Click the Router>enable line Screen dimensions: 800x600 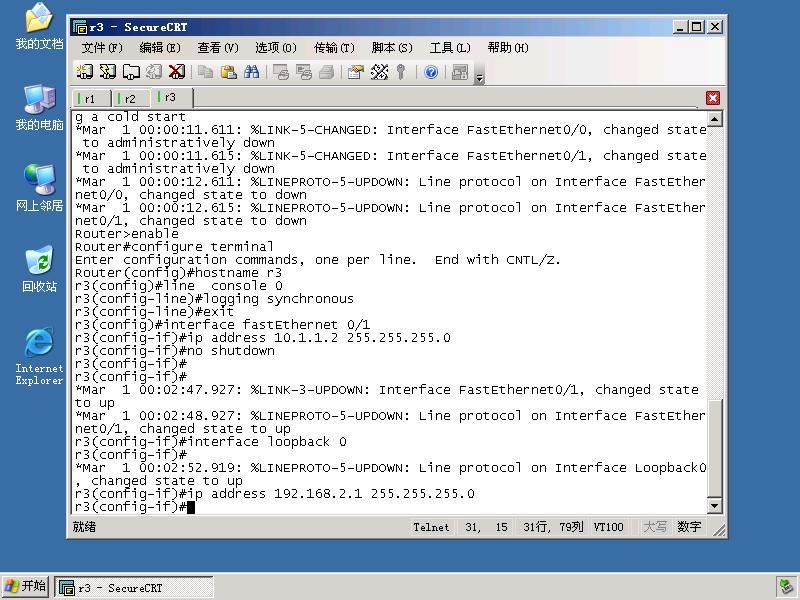click(127, 234)
